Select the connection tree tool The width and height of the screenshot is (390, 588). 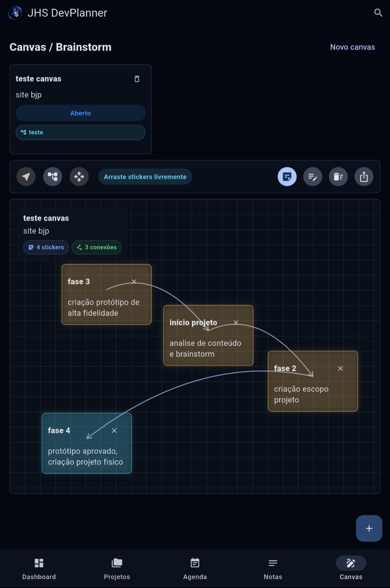pos(52,176)
